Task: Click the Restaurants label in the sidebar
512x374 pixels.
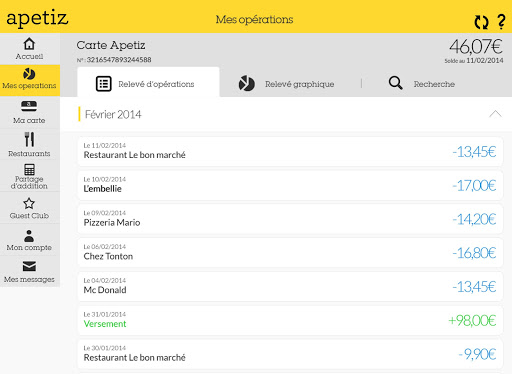Action: pyautogui.click(x=29, y=154)
